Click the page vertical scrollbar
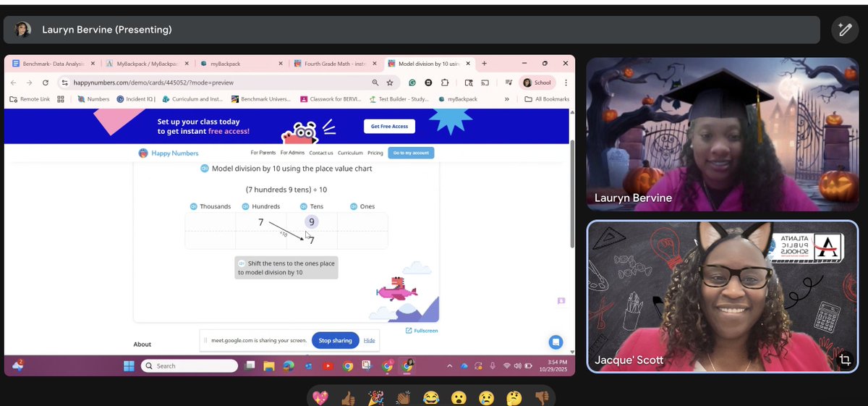 [x=571, y=195]
